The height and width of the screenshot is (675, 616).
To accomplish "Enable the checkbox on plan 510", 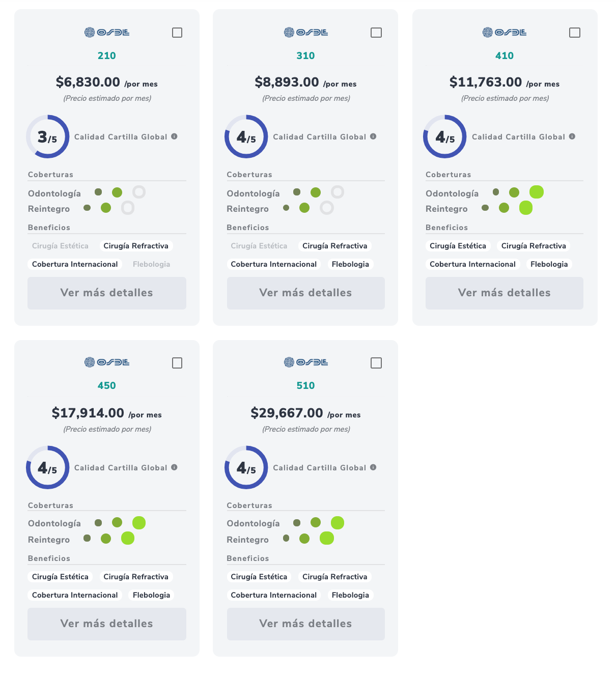I will click(376, 363).
